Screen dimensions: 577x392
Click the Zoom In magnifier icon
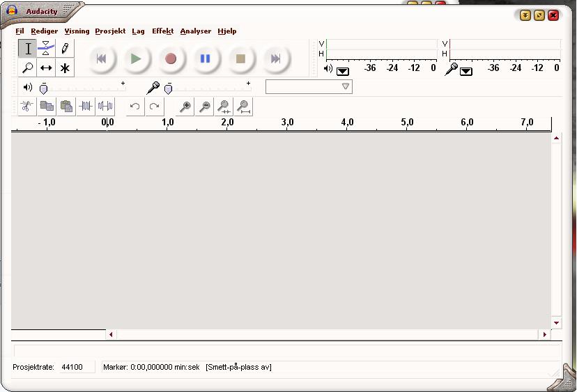[x=185, y=107]
